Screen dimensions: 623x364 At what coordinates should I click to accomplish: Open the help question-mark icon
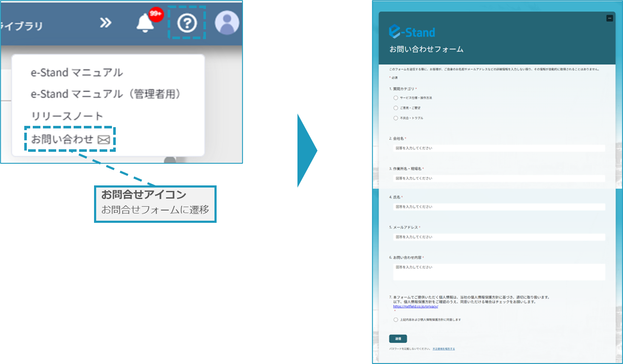[187, 23]
